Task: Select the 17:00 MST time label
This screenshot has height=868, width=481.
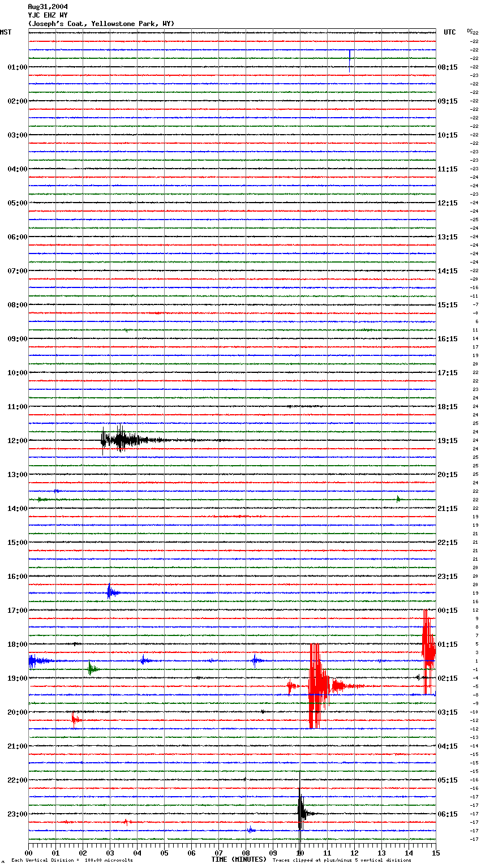Action: (18, 610)
